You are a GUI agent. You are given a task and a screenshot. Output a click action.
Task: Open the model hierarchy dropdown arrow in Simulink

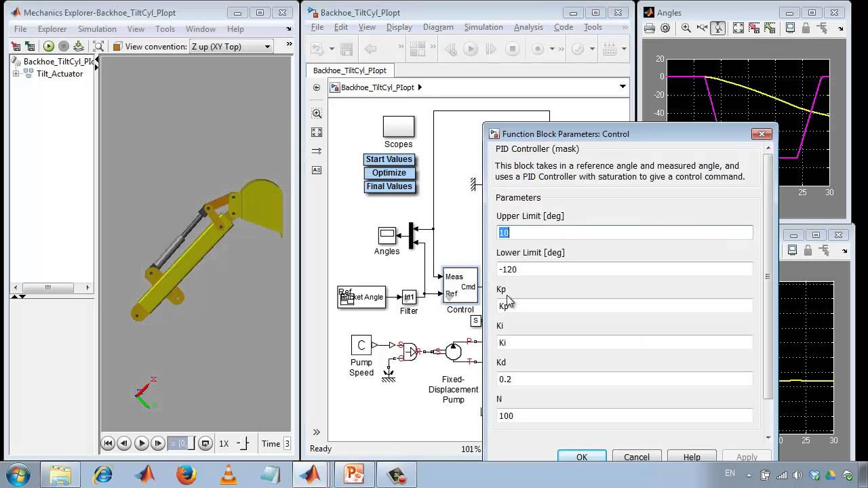tap(623, 87)
